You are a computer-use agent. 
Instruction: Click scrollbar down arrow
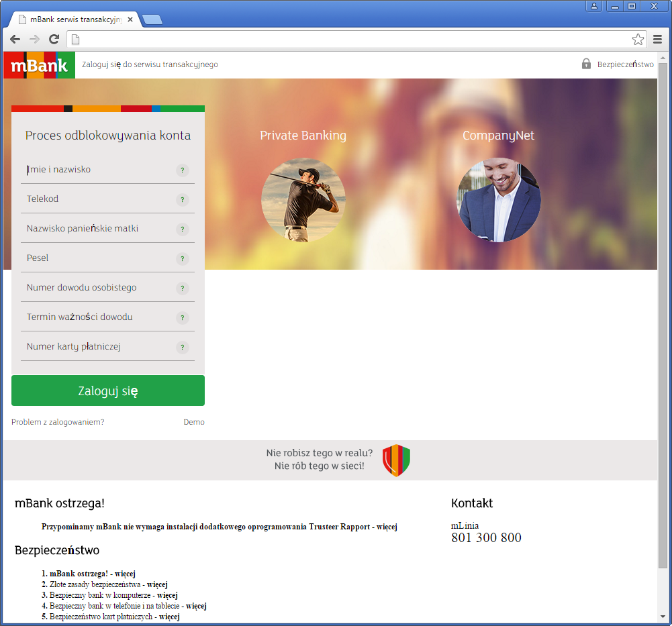click(x=663, y=617)
